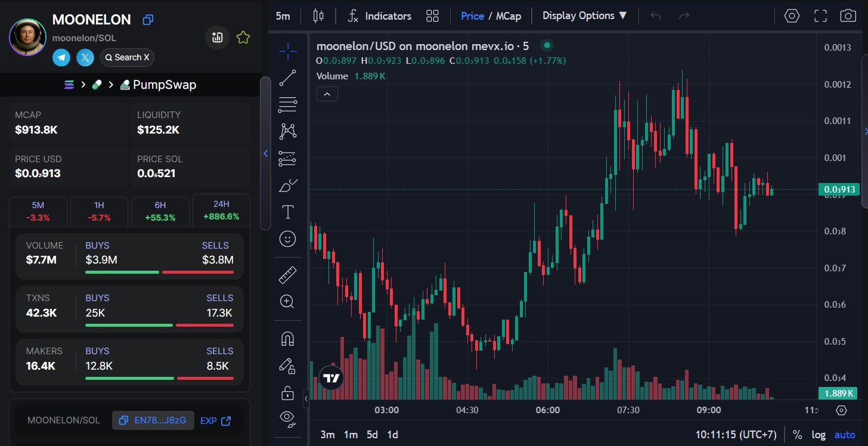Select the trend line tool
This screenshot has width=868, height=446.
(288, 78)
